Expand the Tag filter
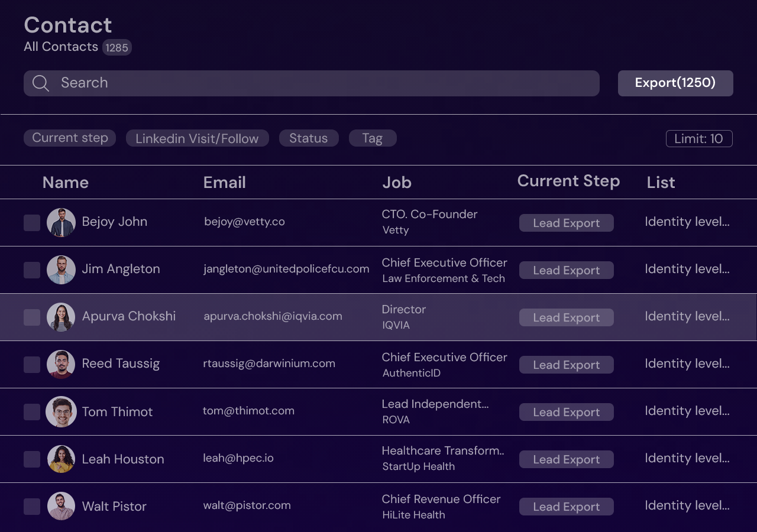The image size is (757, 532). click(x=372, y=138)
